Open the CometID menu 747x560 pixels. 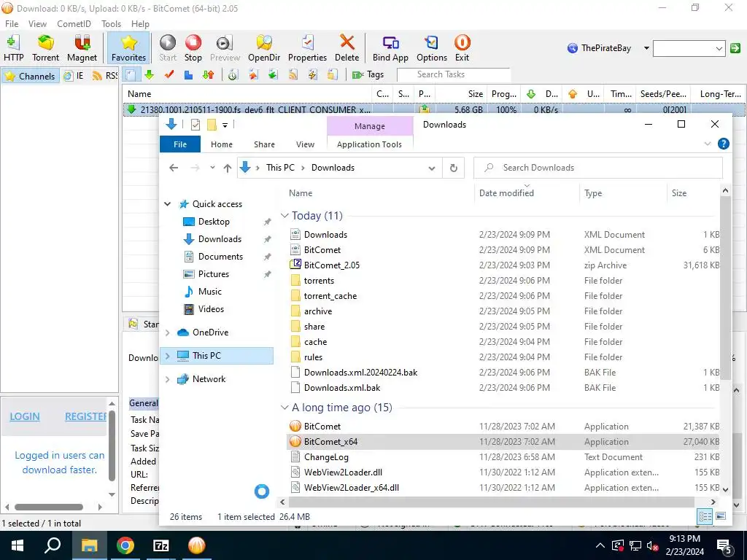pyautogui.click(x=74, y=24)
